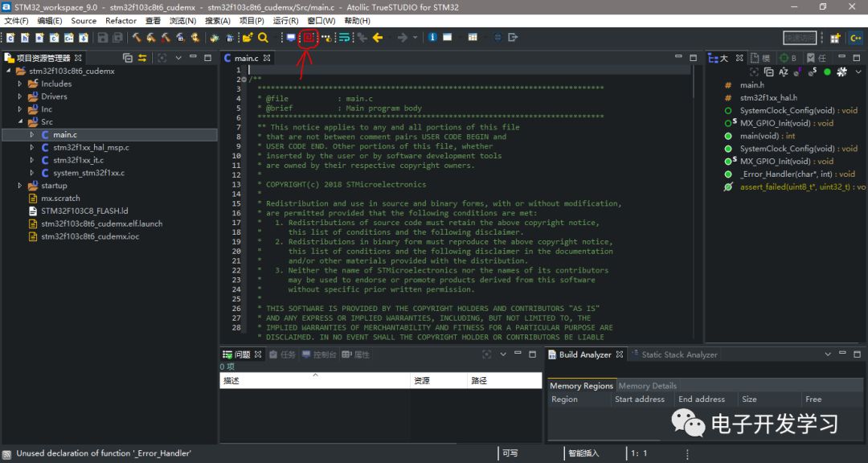The image size is (868, 463).
Task: Select main(void) : int in Outline
Action: click(x=768, y=136)
